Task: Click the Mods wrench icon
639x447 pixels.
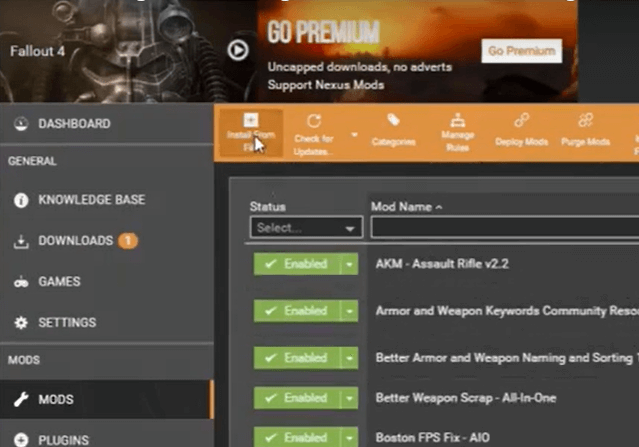Action: coord(21,399)
